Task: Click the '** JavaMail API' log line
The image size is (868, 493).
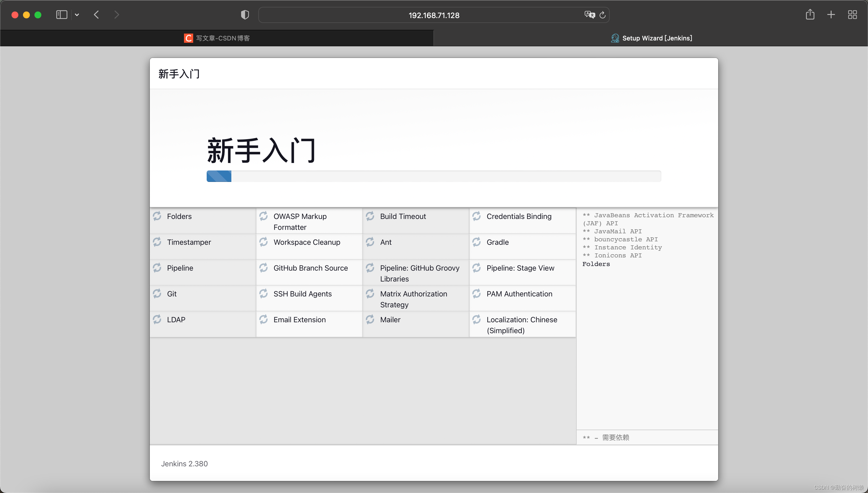Action: [x=612, y=231]
